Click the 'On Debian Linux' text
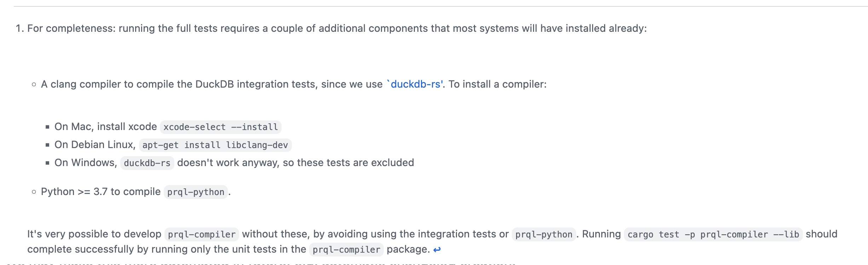The width and height of the screenshot is (868, 265). tap(95, 145)
